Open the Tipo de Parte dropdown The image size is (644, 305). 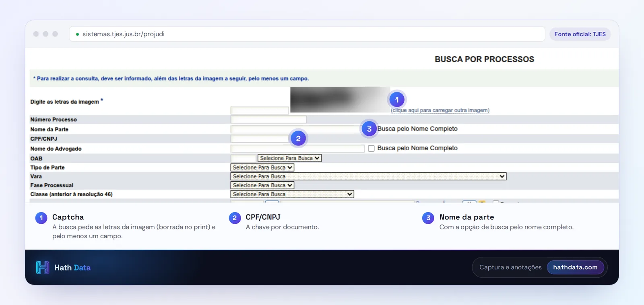coord(262,168)
